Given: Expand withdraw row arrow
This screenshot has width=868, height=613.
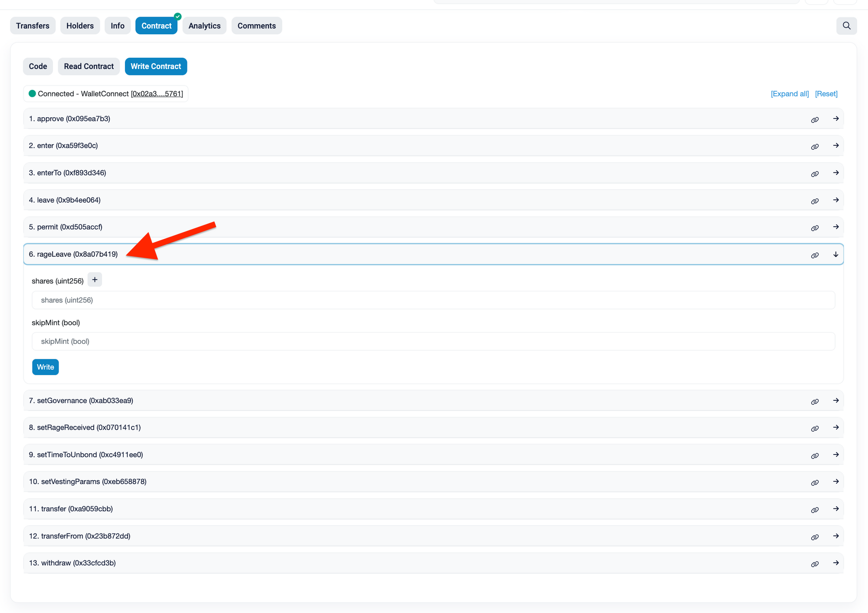Looking at the screenshot, I should pyautogui.click(x=835, y=563).
